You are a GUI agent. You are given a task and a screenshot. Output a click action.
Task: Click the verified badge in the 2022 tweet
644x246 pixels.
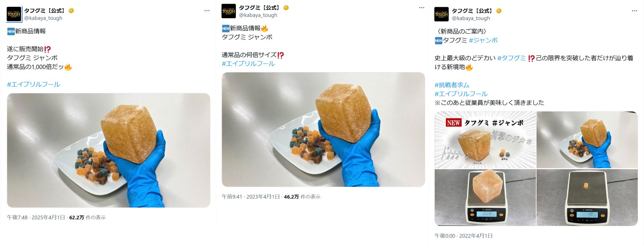tap(499, 11)
